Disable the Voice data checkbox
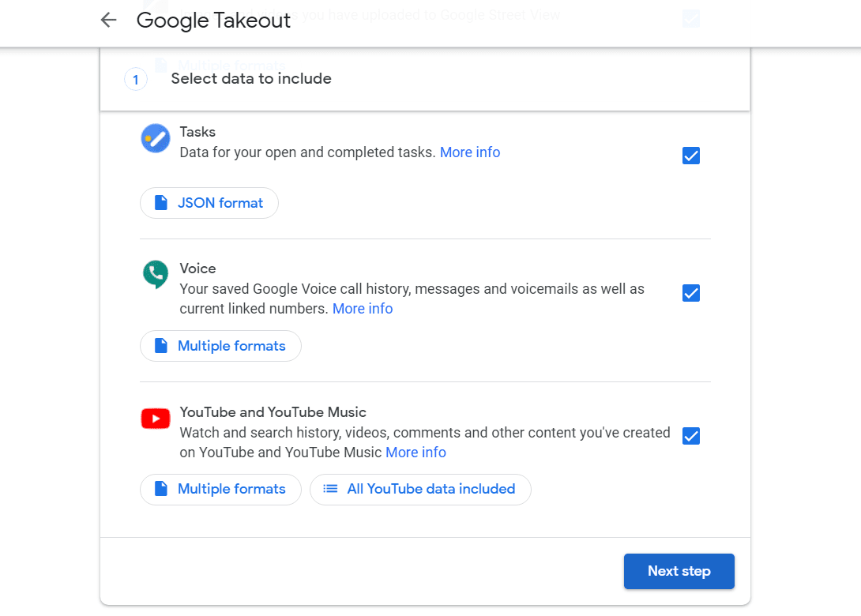 [x=691, y=292]
